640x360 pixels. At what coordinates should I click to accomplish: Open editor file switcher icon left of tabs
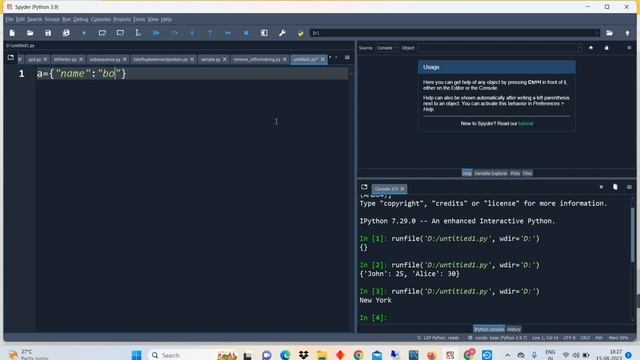pos(11,58)
